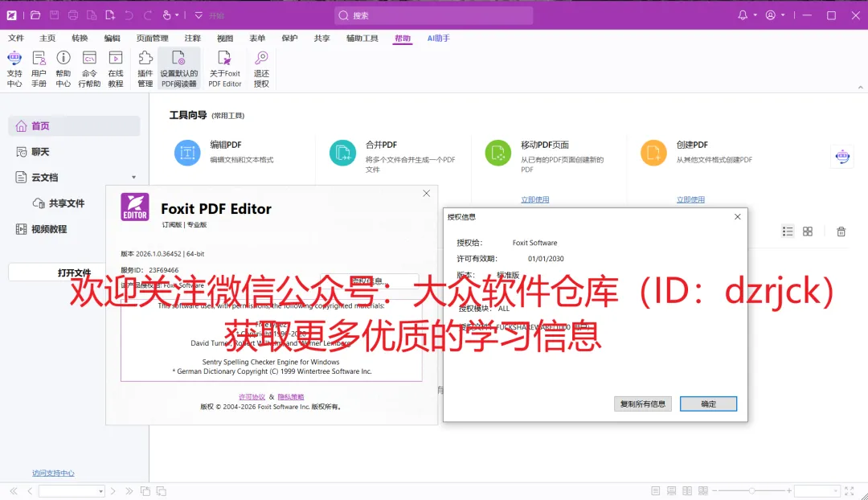
Task: Click the Undo arrow icon
Action: pos(129,15)
